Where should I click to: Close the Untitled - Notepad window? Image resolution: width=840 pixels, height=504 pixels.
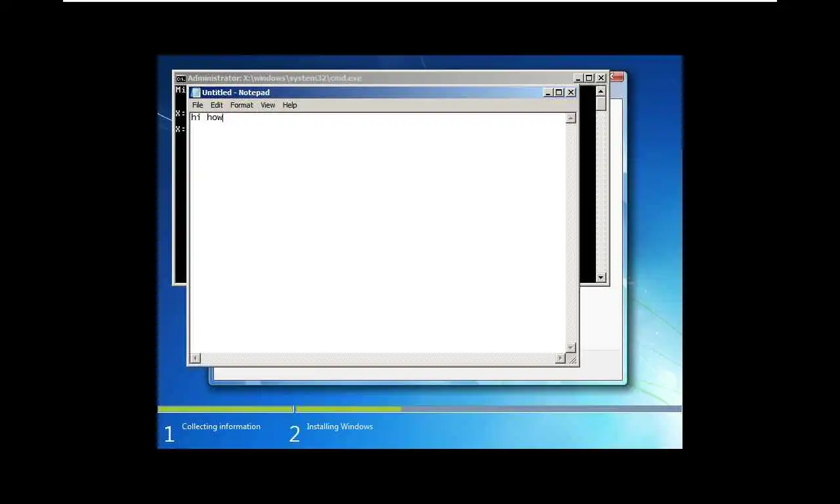point(571,93)
